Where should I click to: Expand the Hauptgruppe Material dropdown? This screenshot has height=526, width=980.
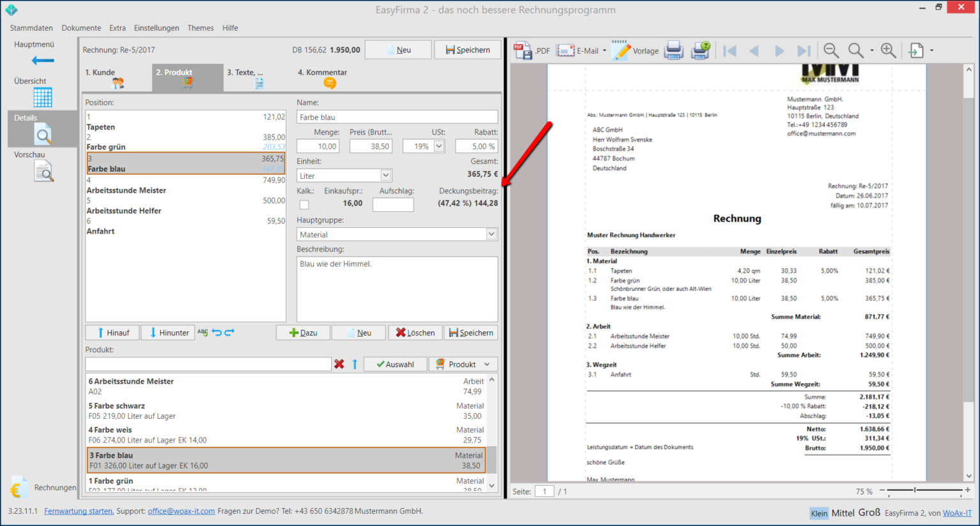(x=491, y=234)
